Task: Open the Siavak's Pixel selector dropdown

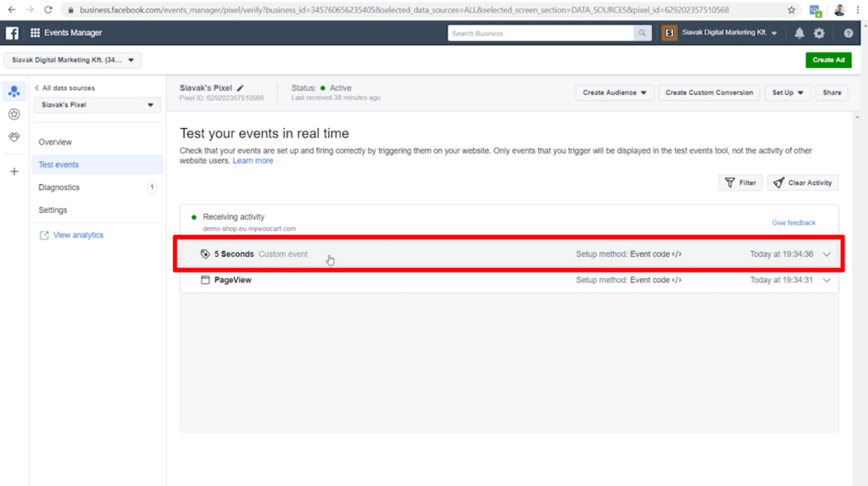Action: pos(97,104)
